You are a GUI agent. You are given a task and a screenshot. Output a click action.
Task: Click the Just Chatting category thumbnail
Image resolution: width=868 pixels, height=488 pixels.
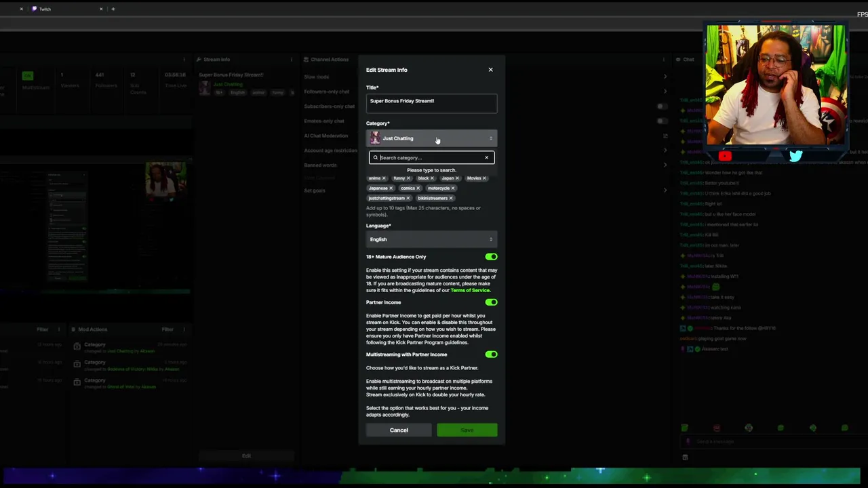(x=374, y=138)
